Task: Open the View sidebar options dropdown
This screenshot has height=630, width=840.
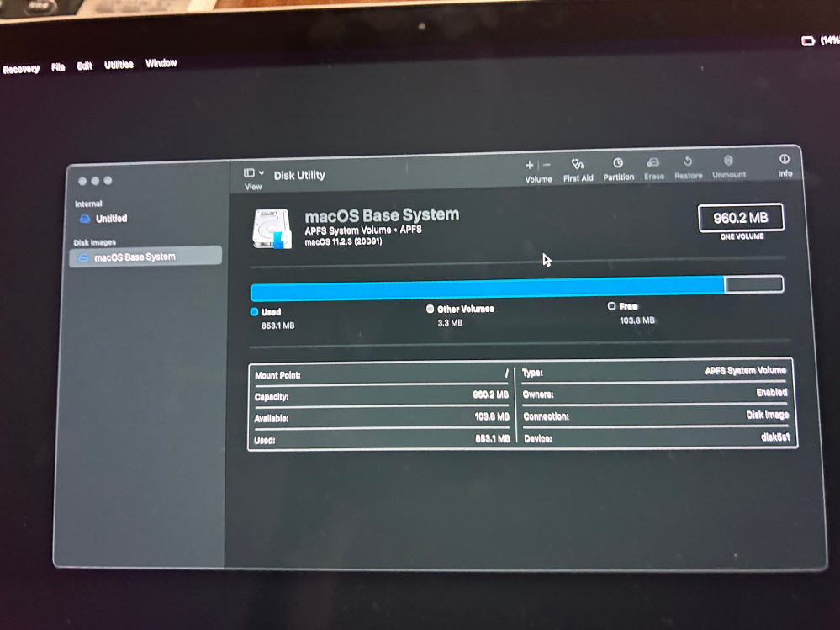Action: pos(253,173)
